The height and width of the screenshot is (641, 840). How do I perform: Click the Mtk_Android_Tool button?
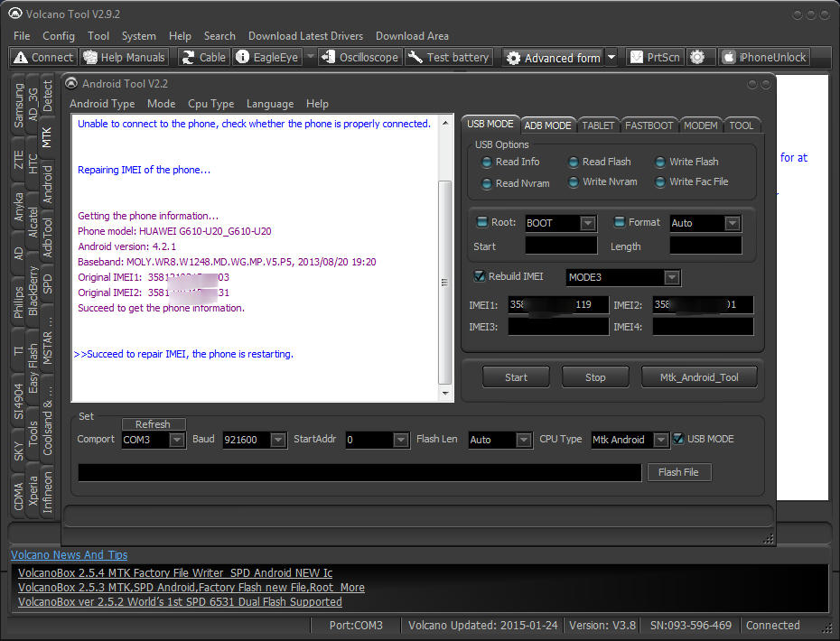coord(698,377)
